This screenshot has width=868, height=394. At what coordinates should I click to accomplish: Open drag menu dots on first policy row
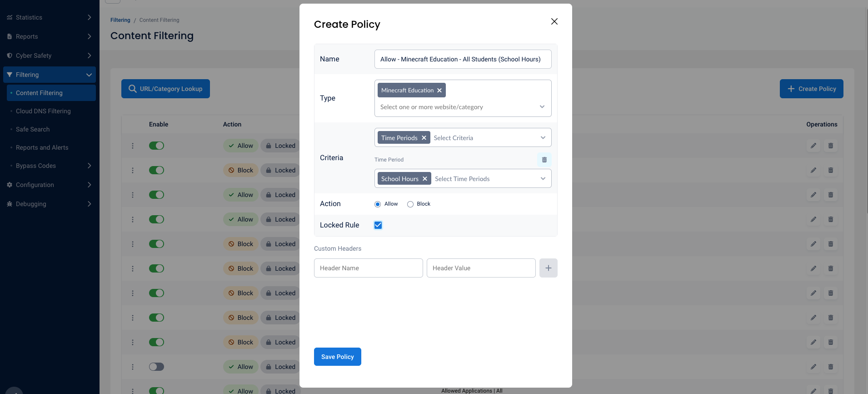[x=133, y=146]
